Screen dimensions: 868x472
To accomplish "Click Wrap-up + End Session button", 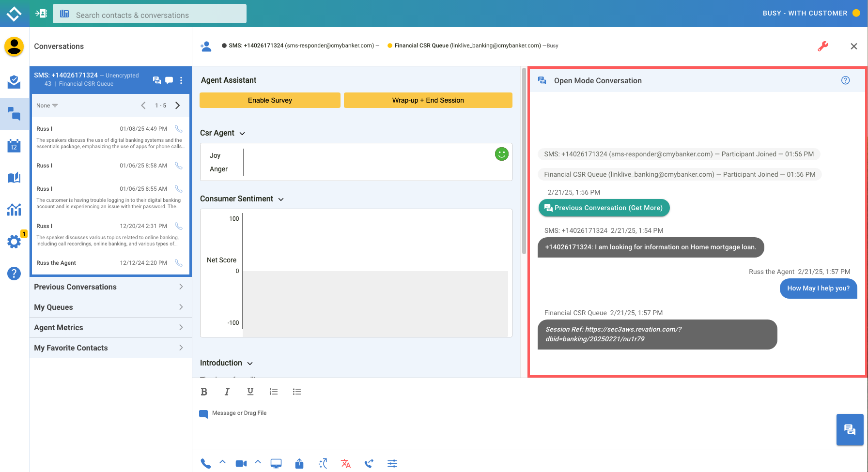I will pos(428,100).
